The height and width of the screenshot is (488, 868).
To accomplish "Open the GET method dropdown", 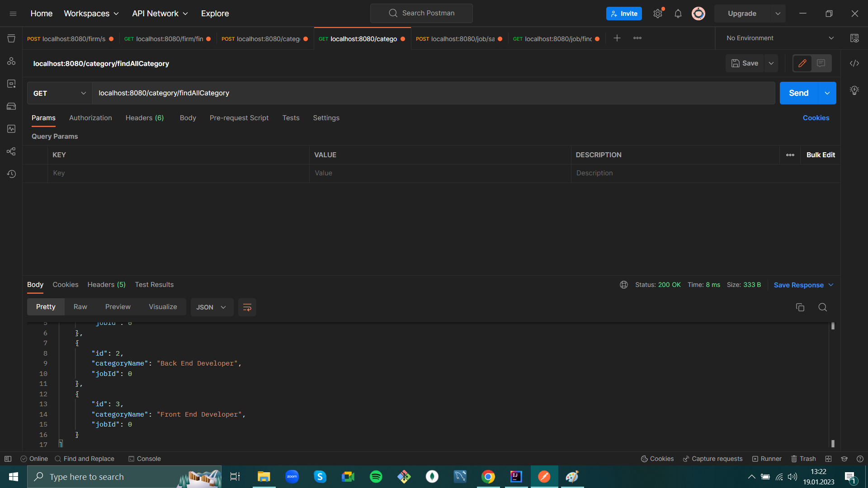I will [59, 93].
